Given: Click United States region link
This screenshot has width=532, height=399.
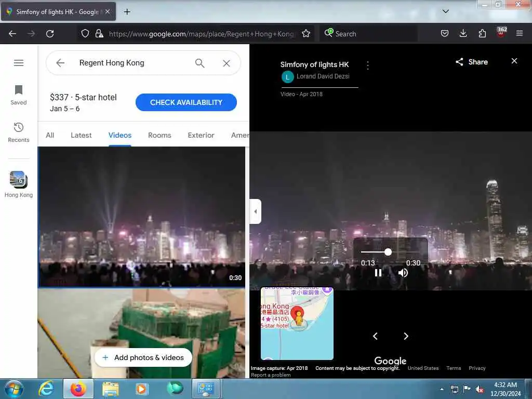Looking at the screenshot, I should click(423, 368).
